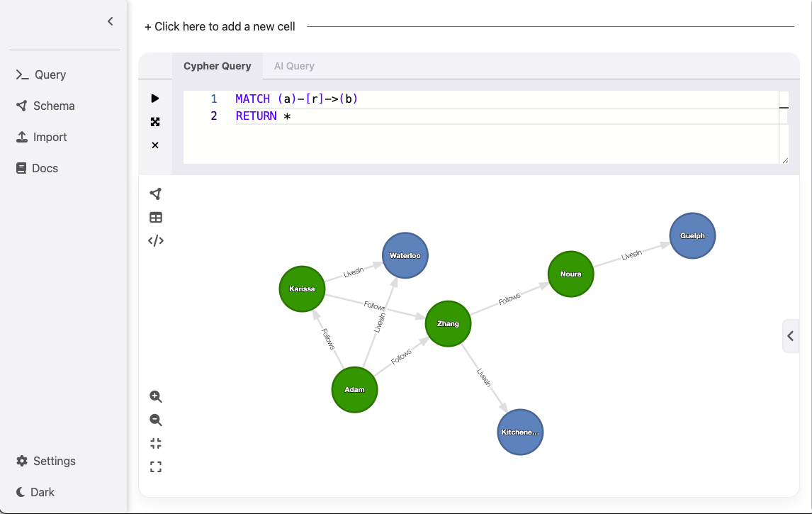Run the Cypher query with play button
Image resolution: width=812 pixels, height=514 pixels.
pyautogui.click(x=155, y=99)
